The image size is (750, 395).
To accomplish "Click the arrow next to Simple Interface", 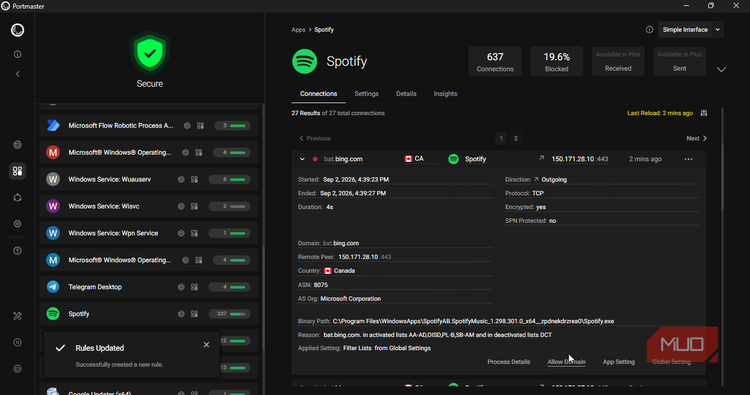I will tap(717, 30).
